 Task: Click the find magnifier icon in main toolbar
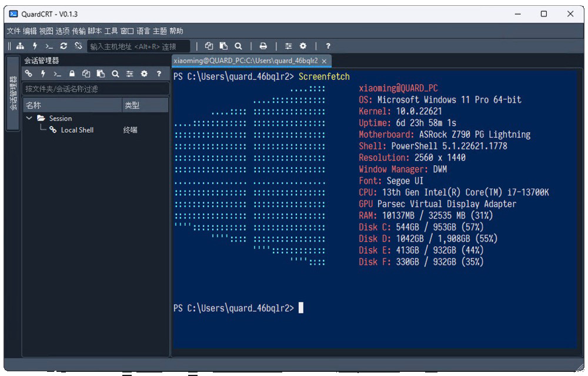pyautogui.click(x=238, y=46)
